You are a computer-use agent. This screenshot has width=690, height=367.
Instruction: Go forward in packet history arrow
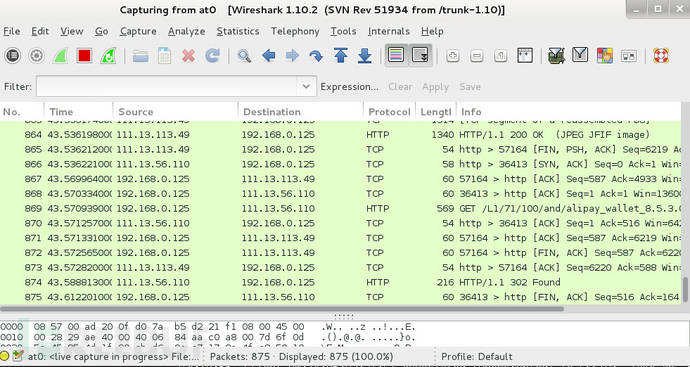coord(292,56)
